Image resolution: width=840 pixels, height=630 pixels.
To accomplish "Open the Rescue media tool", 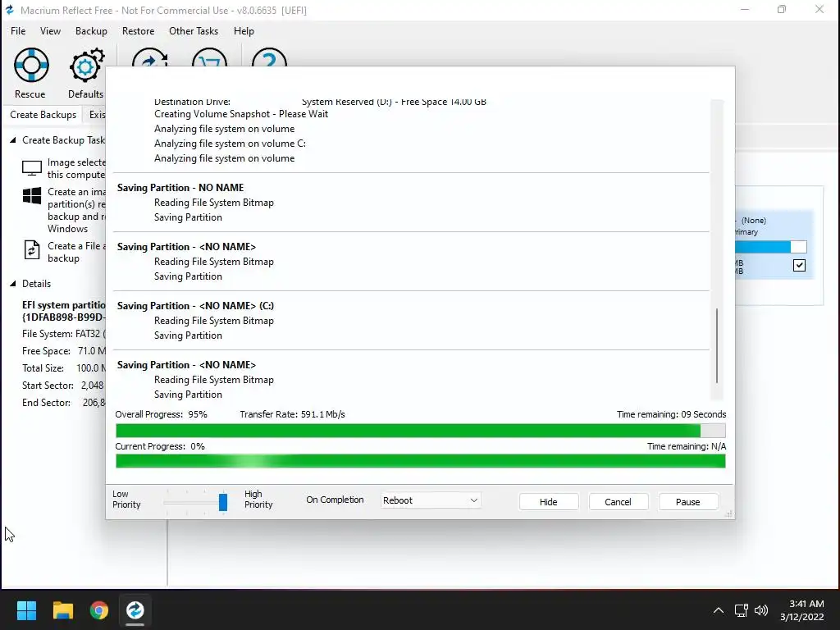I will pos(30,73).
